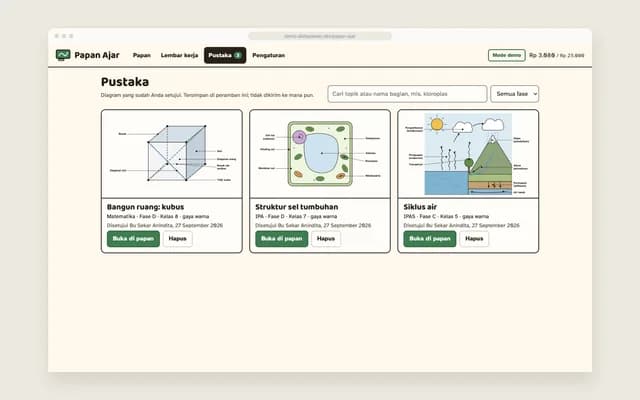
Task: Open the Papan navigation tab
Action: point(142,55)
